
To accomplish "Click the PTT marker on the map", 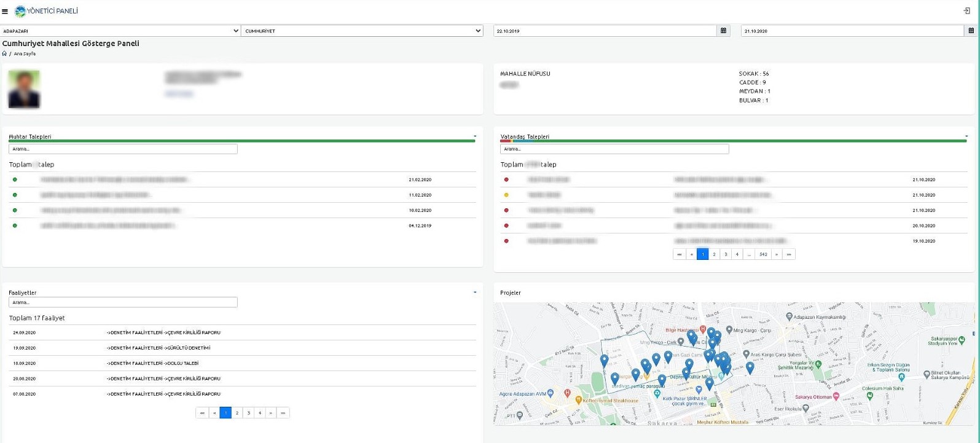I will pos(520,416).
